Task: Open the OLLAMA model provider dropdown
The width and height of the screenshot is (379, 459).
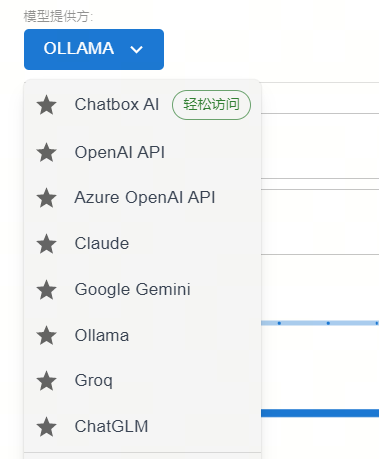Action: (x=94, y=49)
